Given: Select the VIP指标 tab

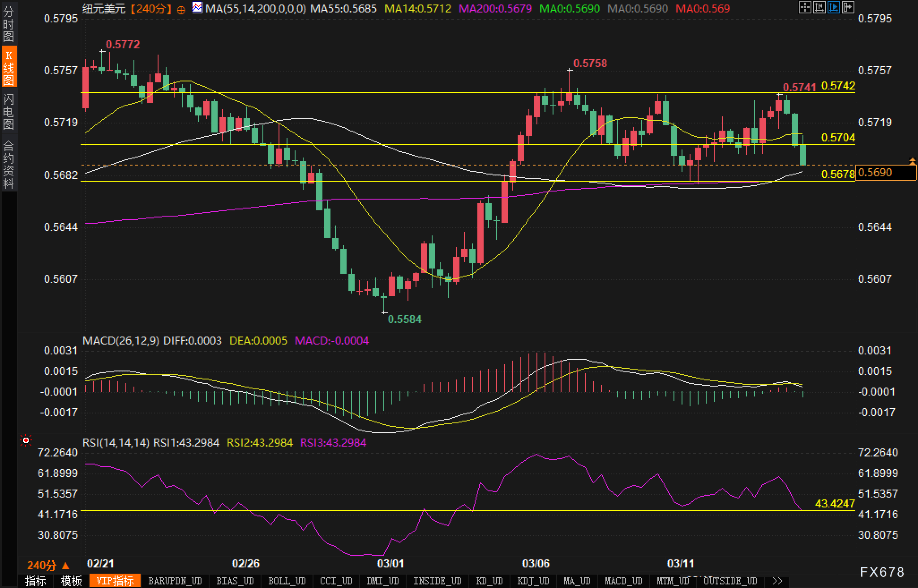Looking at the screenshot, I should point(115,581).
